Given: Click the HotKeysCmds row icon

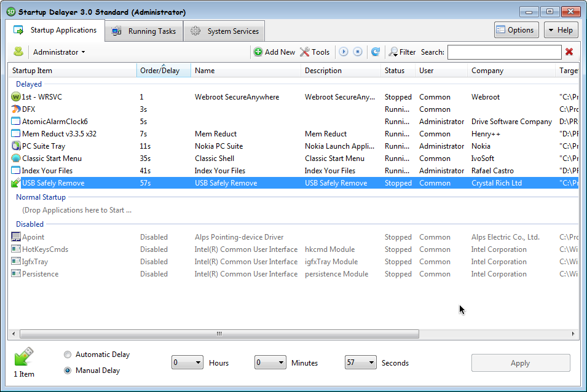Looking at the screenshot, I should tap(16, 249).
